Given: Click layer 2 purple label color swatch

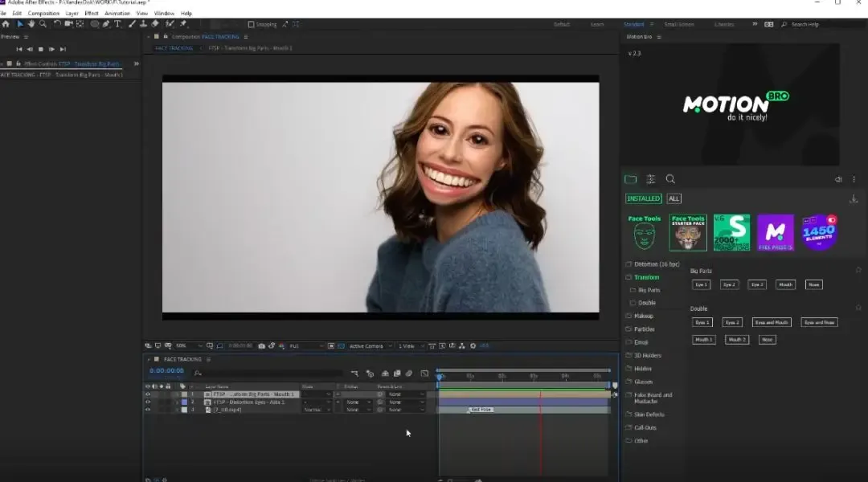Looking at the screenshot, I should click(x=184, y=402).
